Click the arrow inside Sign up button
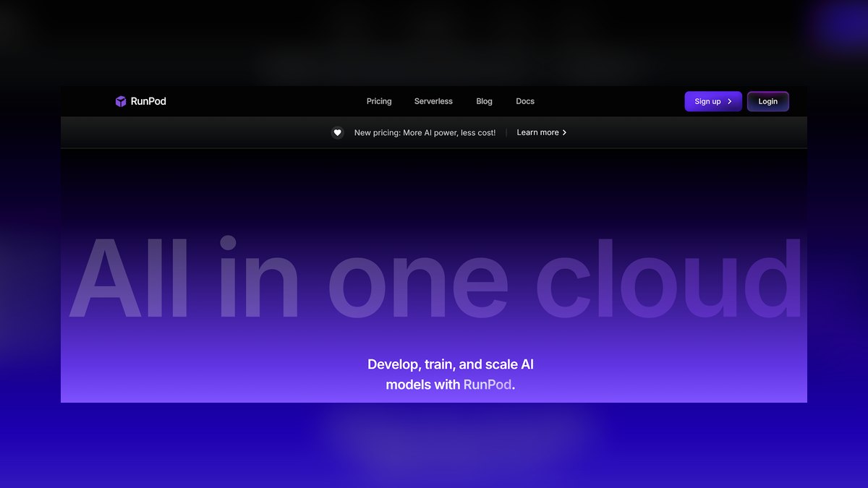This screenshot has height=488, width=868. coord(729,101)
